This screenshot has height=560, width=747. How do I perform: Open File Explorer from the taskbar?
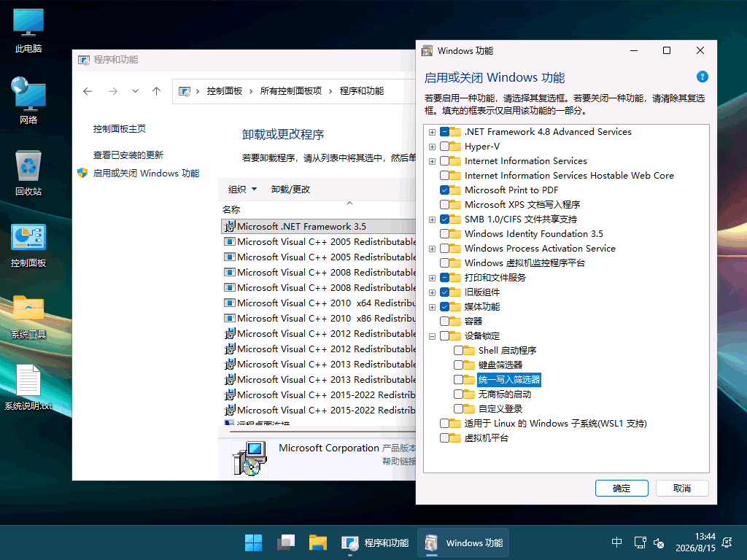pyautogui.click(x=318, y=542)
